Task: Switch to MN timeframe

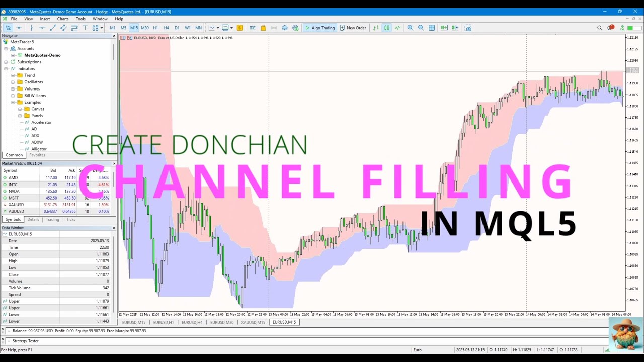Action: coord(198,28)
